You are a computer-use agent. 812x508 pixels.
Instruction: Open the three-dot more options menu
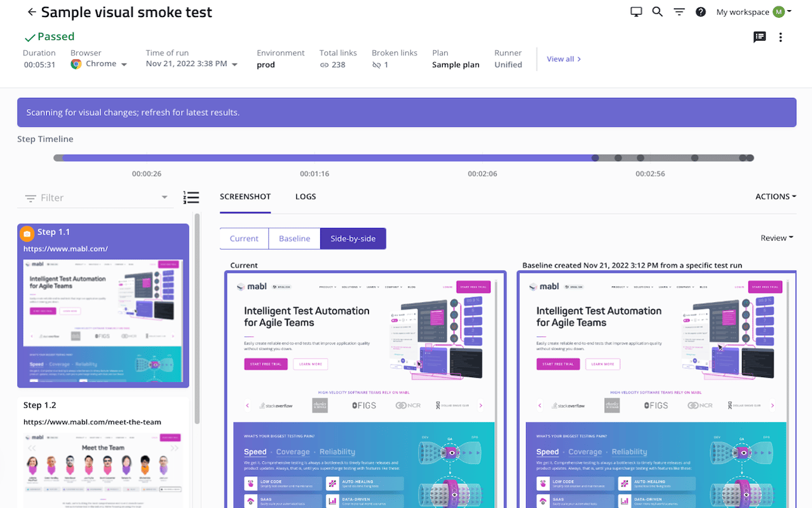pyautogui.click(x=781, y=37)
